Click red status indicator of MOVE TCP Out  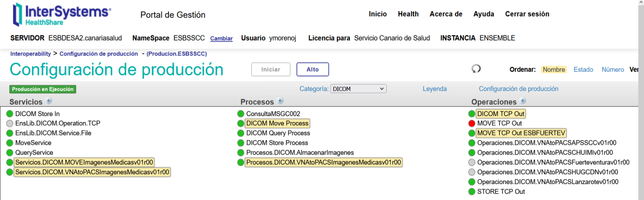click(x=472, y=123)
